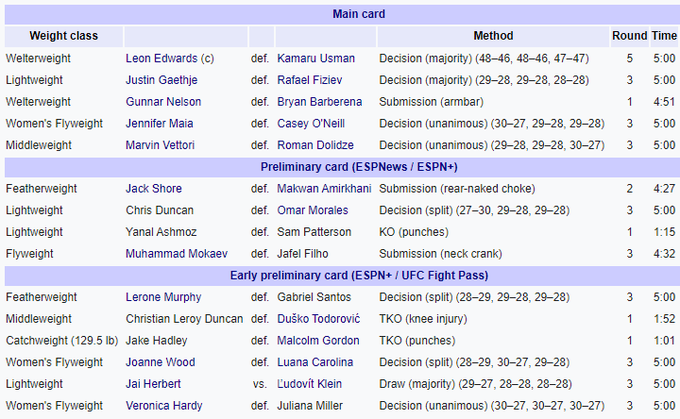Click the Casey O'Neill link

click(x=310, y=123)
